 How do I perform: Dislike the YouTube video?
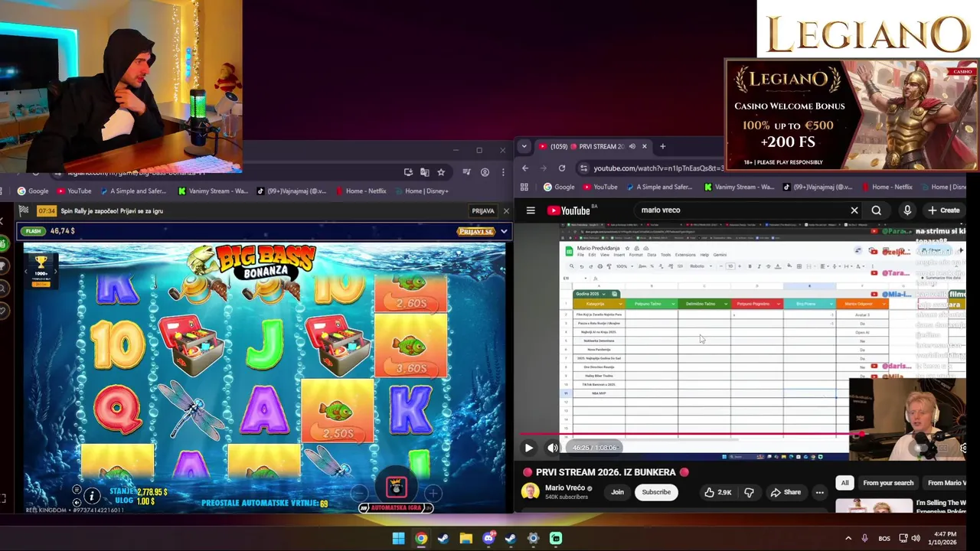tap(749, 492)
